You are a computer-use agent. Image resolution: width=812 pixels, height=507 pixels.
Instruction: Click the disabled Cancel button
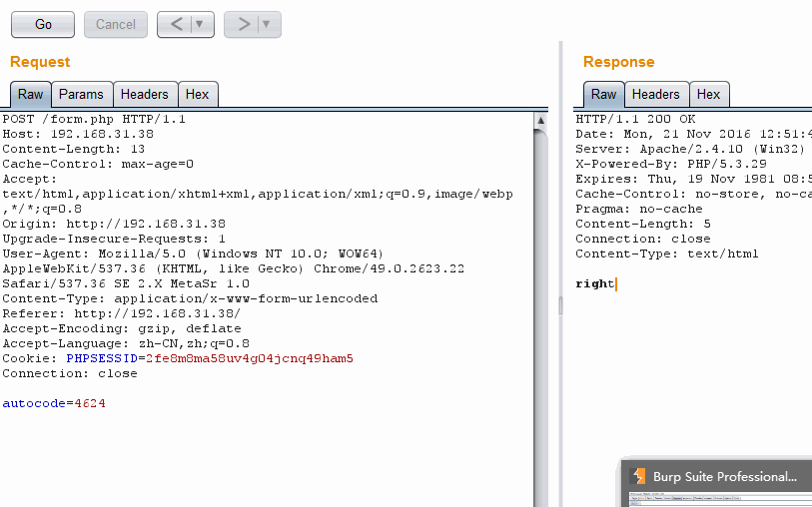click(x=116, y=24)
